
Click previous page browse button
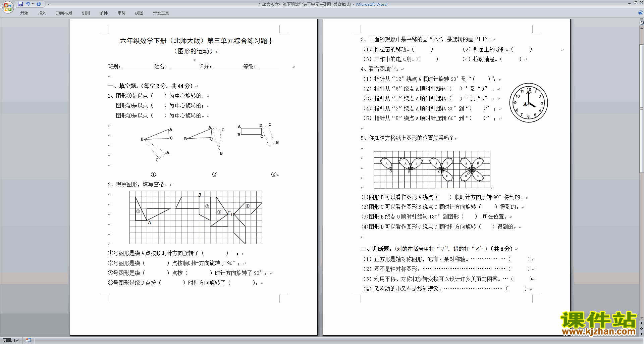[641, 323]
